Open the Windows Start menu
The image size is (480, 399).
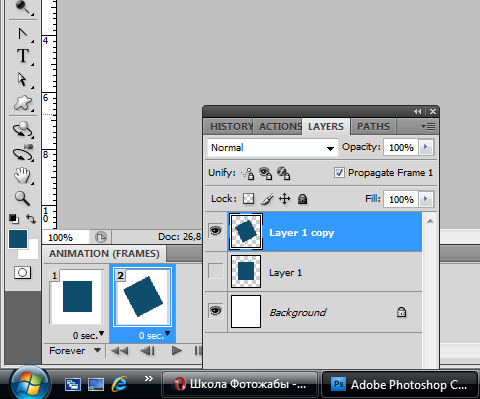[x=29, y=383]
